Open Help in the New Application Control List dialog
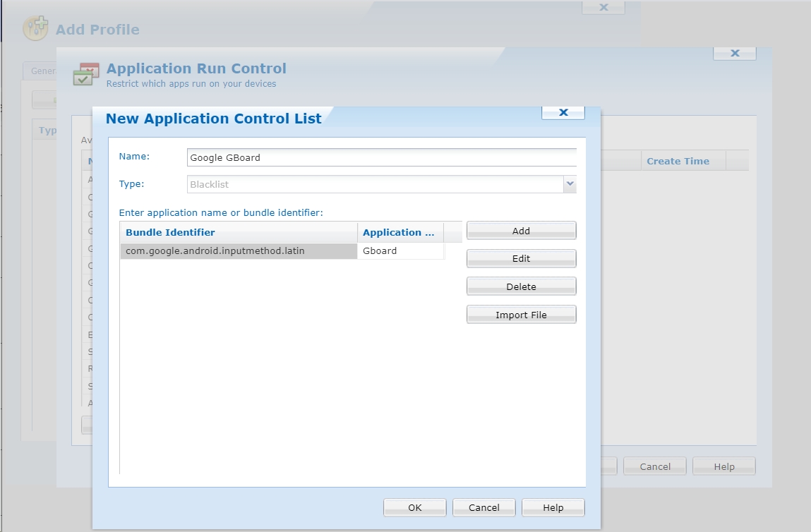The image size is (811, 532). pyautogui.click(x=553, y=507)
